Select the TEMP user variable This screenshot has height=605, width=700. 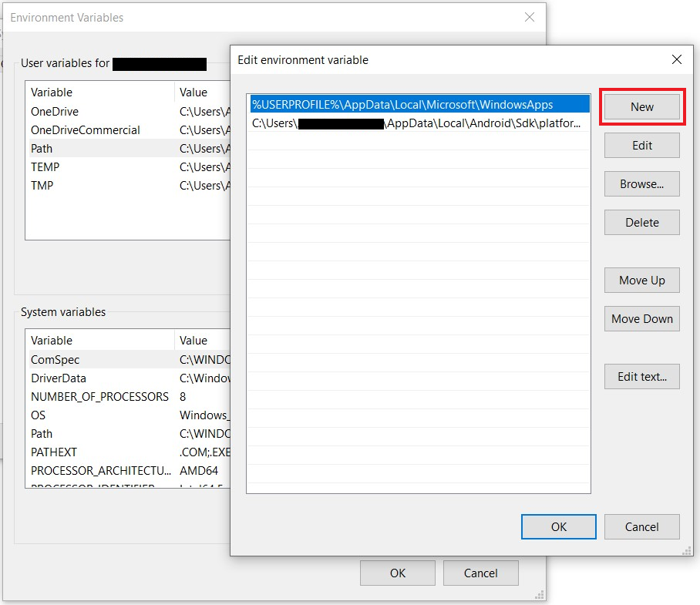click(46, 166)
